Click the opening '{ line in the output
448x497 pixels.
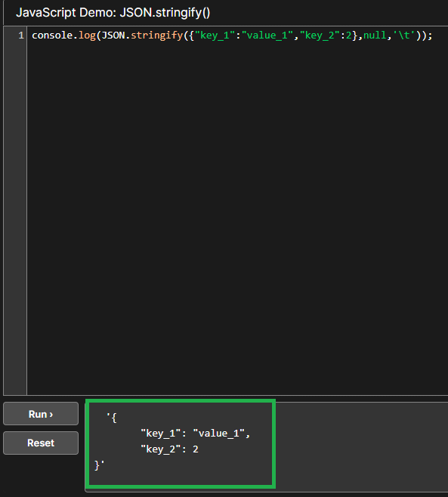[x=112, y=418]
